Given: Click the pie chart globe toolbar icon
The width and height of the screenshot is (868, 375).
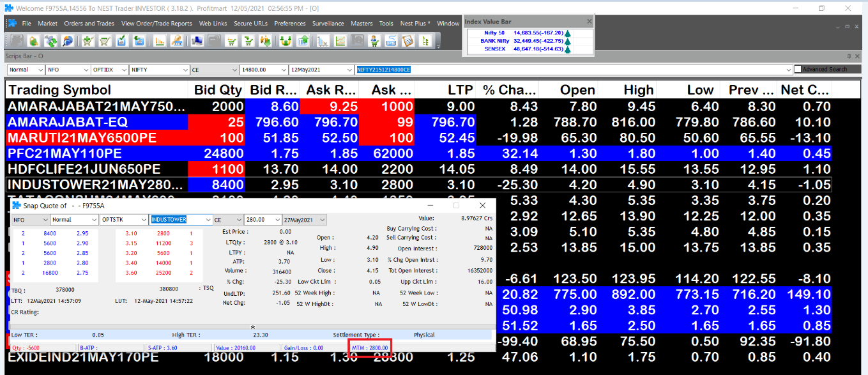Looking at the screenshot, I should point(67,41).
